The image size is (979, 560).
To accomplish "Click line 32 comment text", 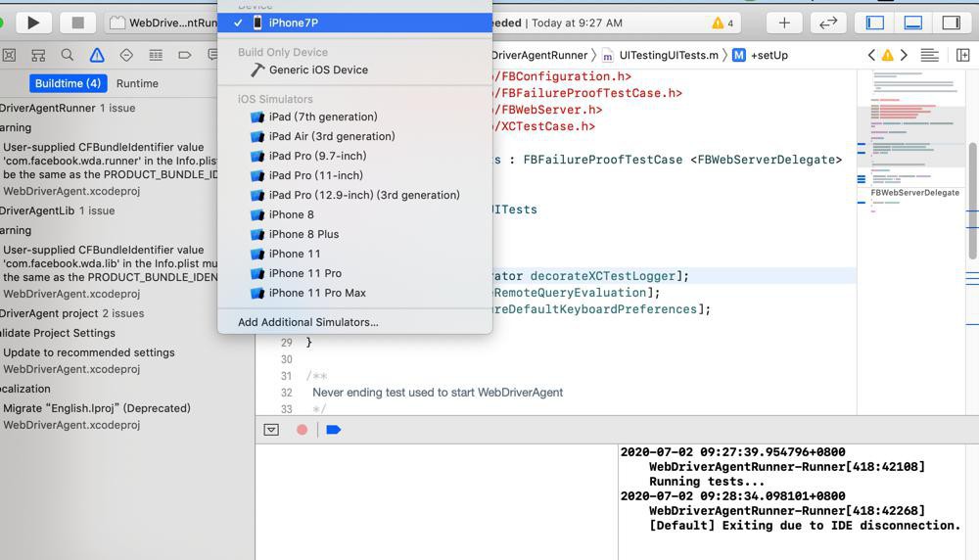I will pyautogui.click(x=438, y=393).
